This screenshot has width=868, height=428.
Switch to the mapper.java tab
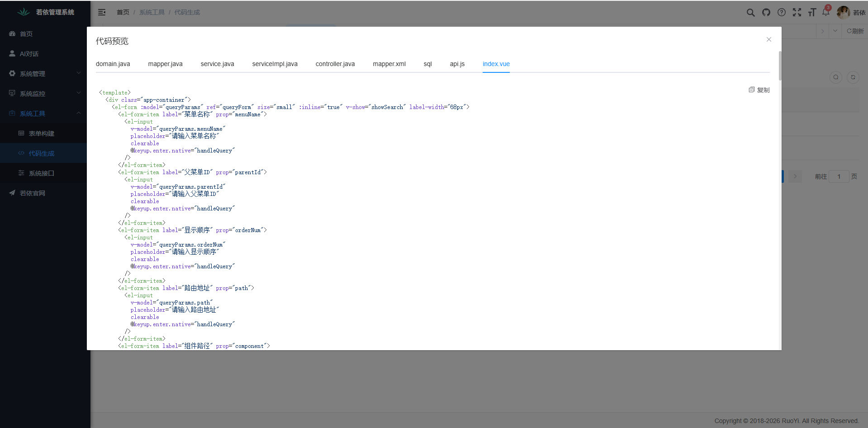click(x=165, y=64)
